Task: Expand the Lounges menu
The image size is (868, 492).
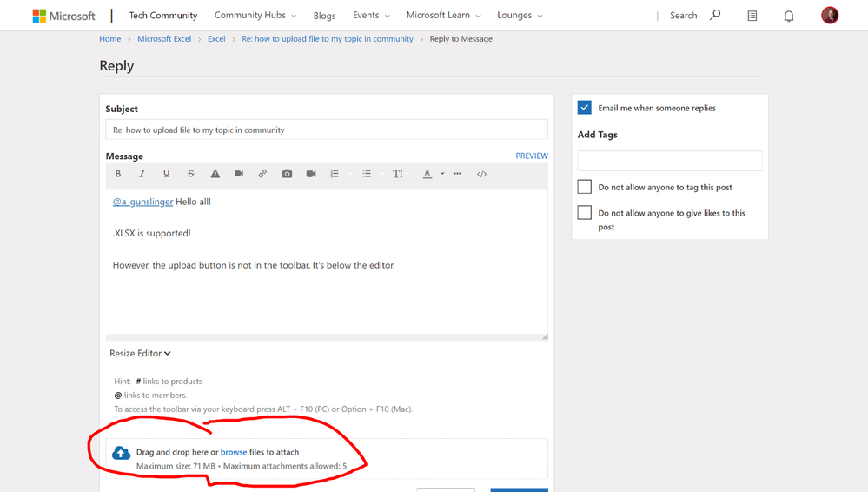Action: (520, 15)
